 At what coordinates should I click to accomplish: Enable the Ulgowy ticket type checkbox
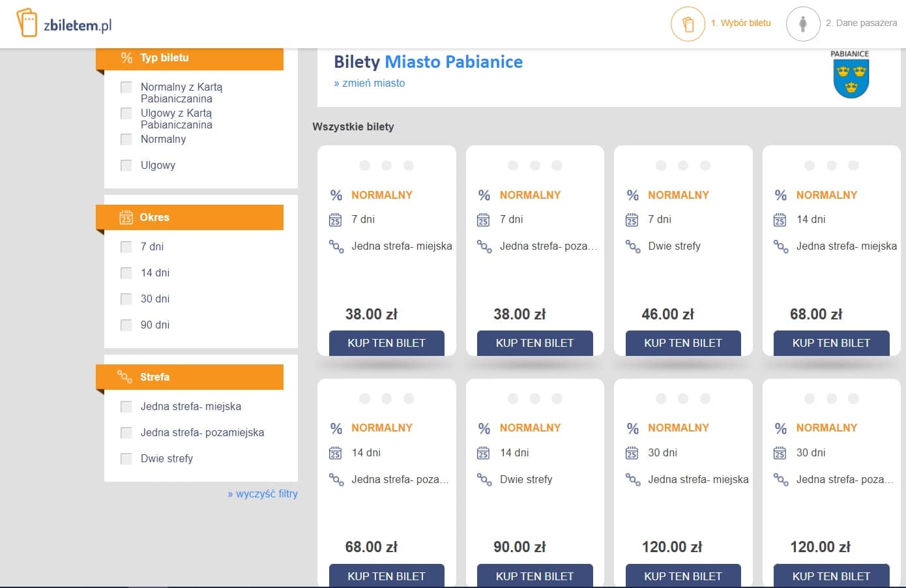coord(126,166)
